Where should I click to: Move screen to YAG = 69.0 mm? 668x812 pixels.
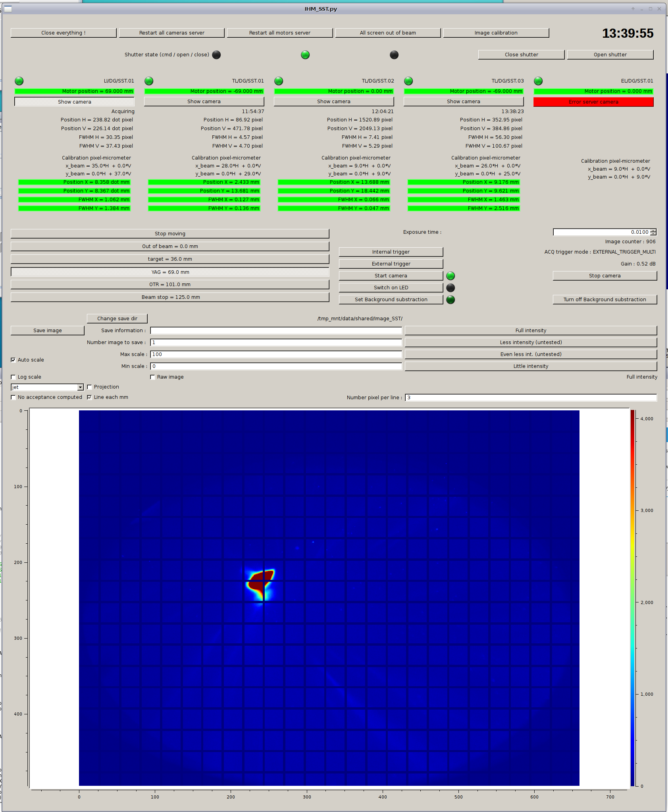[x=170, y=272]
